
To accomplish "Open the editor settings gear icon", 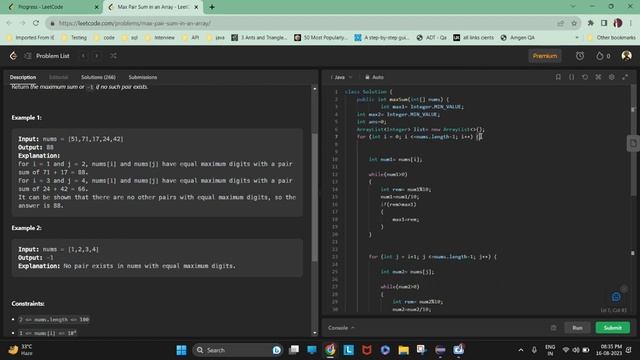I will pyautogui.click(x=611, y=77).
